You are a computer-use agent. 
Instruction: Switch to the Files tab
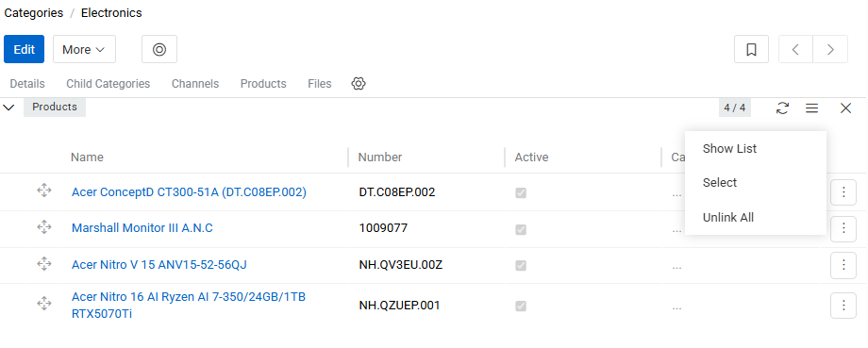(x=320, y=84)
